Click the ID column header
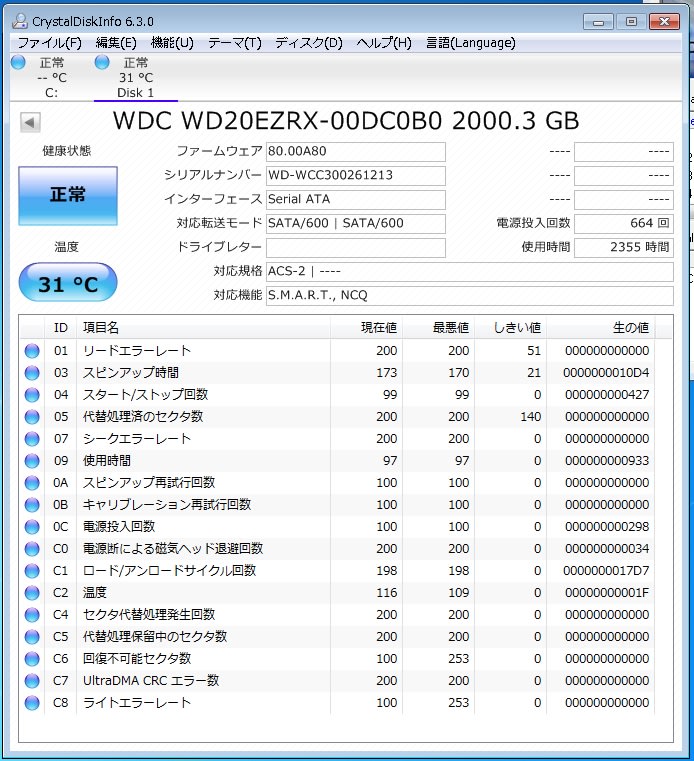This screenshot has width=694, height=761. pos(61,328)
